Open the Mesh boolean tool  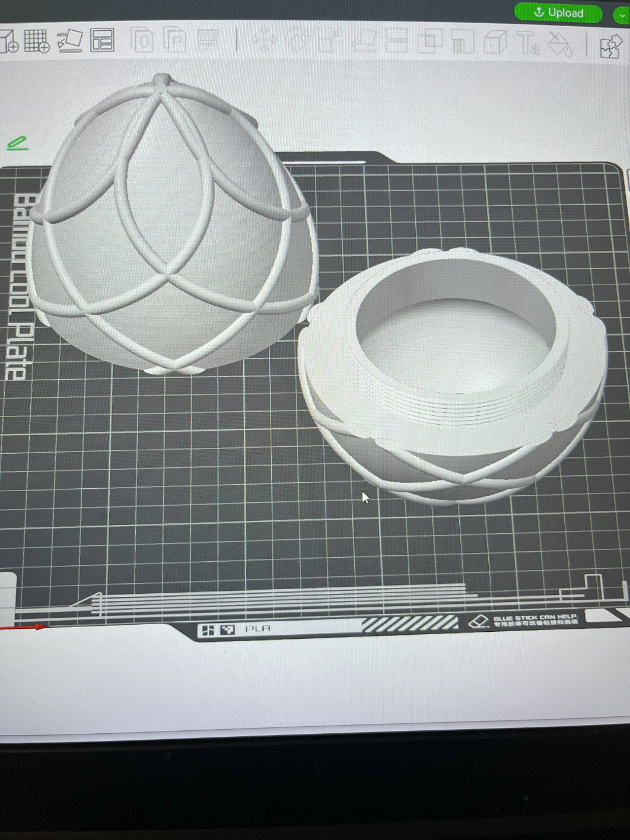[x=430, y=42]
